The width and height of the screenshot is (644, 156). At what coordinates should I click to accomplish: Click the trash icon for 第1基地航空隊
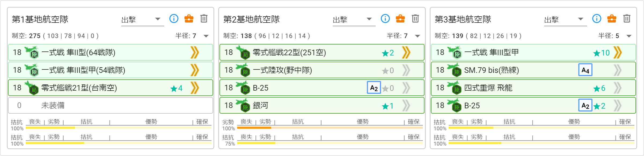click(204, 18)
